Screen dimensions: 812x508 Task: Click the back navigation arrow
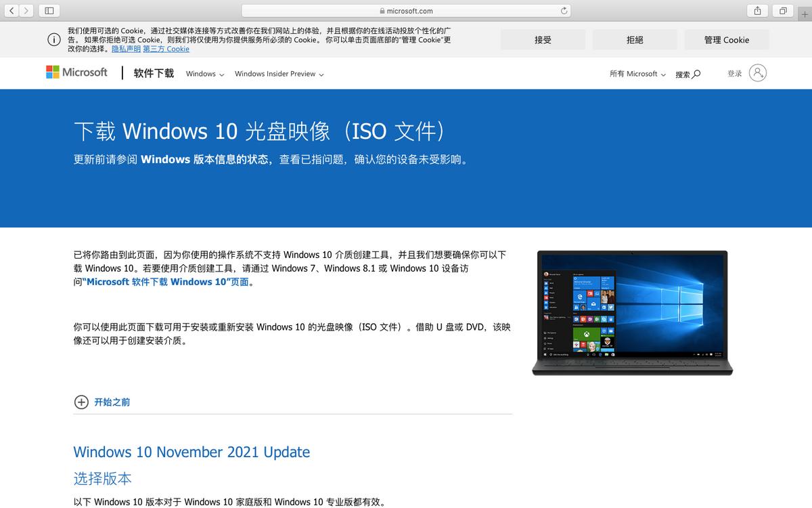click(x=12, y=10)
